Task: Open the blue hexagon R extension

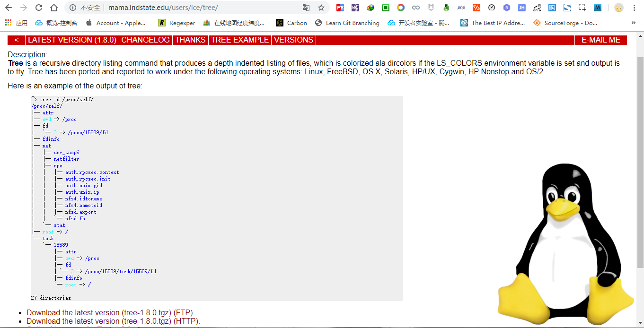Action: coord(507,8)
